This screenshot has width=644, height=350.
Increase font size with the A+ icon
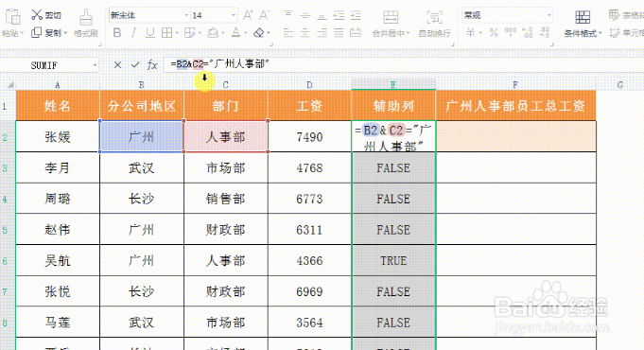248,15
